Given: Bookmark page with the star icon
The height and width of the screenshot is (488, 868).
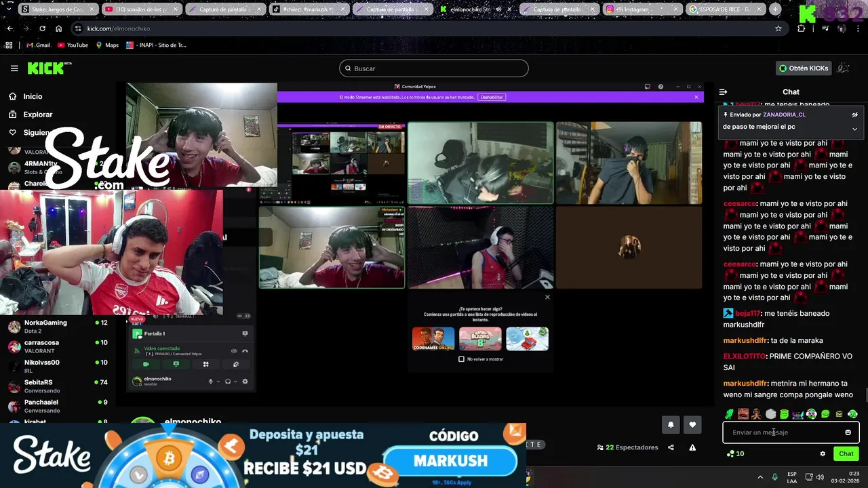Looking at the screenshot, I should 778,28.
